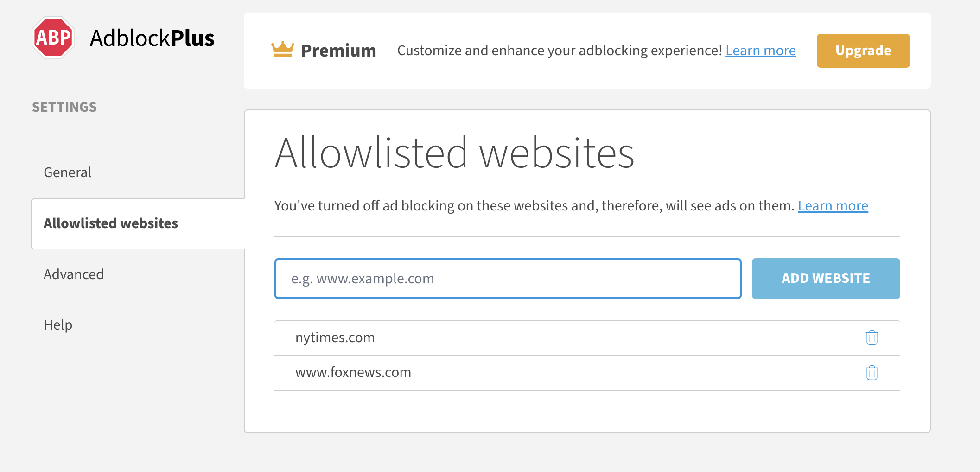Open the Help tab
Viewport: 980px width, 472px height.
(58, 325)
